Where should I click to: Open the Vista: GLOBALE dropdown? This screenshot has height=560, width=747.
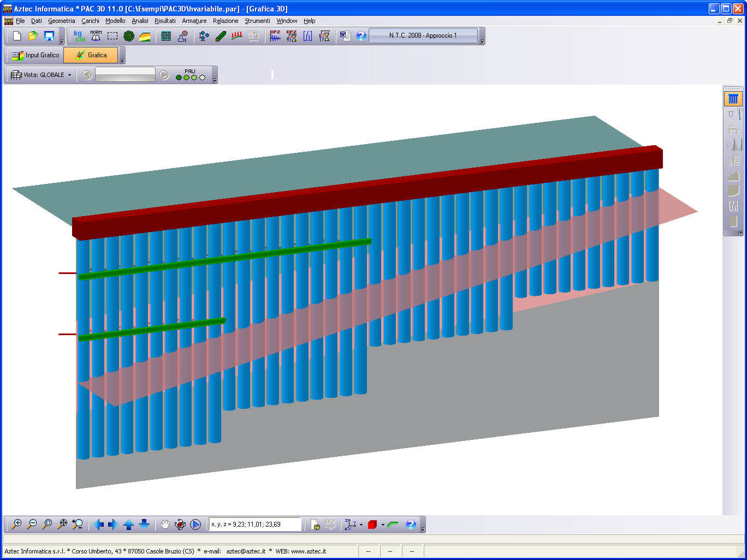click(41, 75)
